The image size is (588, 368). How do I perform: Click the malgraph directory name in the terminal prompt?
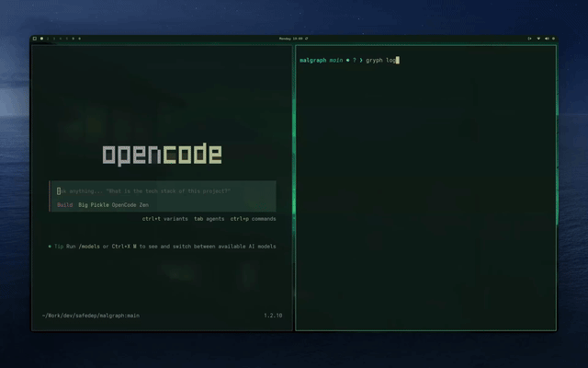pos(312,60)
